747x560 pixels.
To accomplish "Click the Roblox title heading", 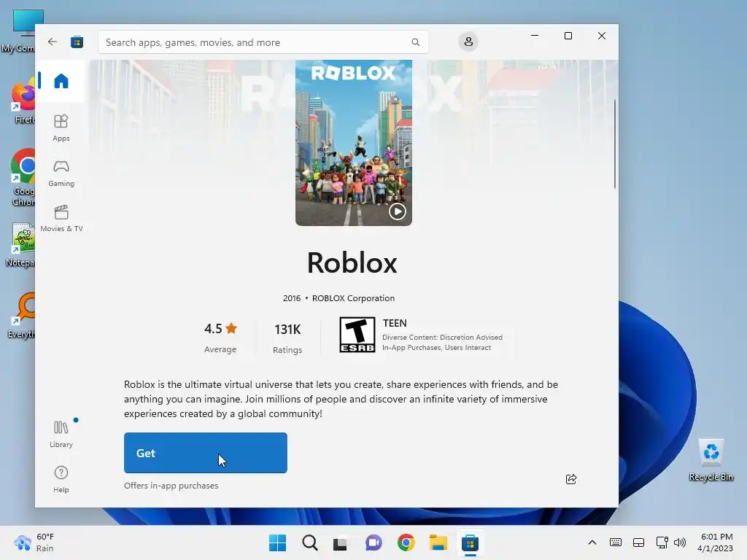I will (x=352, y=262).
